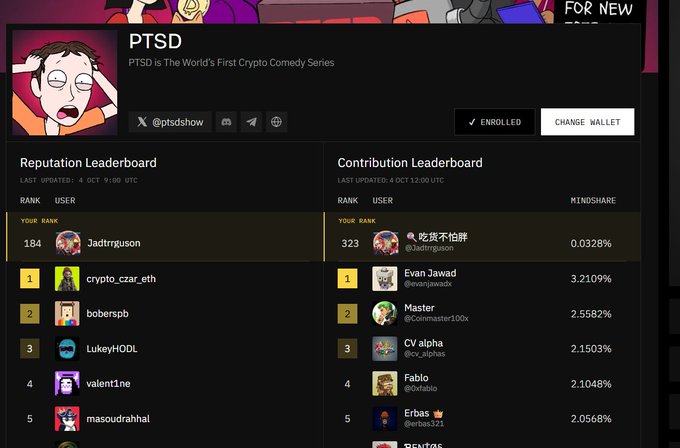Image resolution: width=680 pixels, height=448 pixels.
Task: Open @Coinmaster100x handle
Action: [x=436, y=318]
